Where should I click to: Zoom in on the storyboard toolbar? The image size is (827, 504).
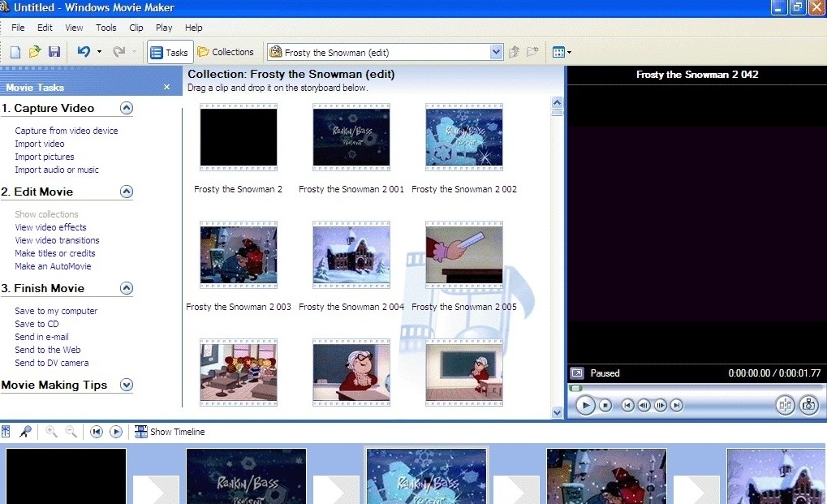point(51,432)
